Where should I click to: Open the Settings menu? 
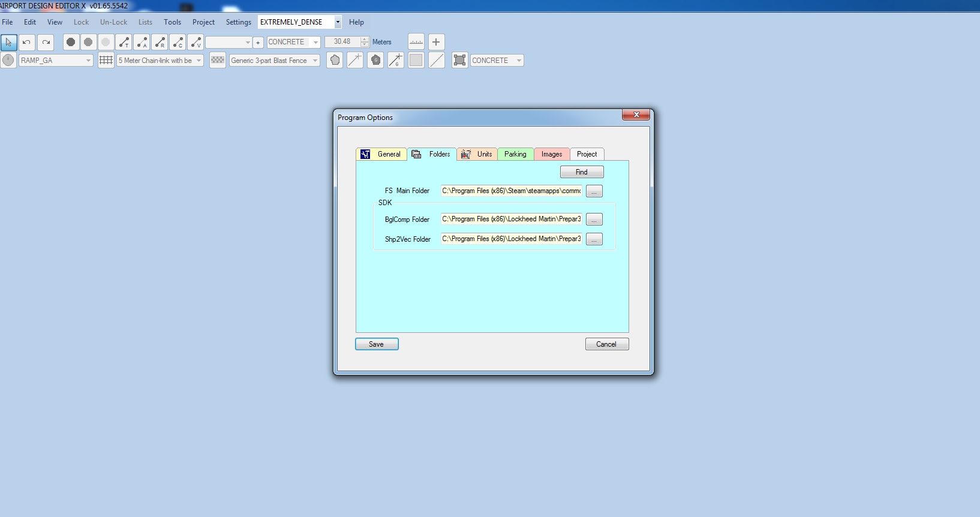tap(238, 22)
